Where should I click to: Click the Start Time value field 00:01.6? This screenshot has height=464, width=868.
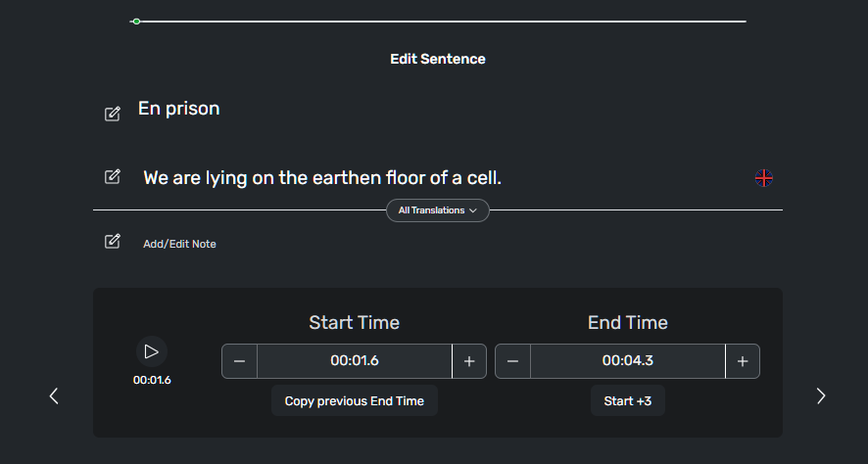(354, 361)
